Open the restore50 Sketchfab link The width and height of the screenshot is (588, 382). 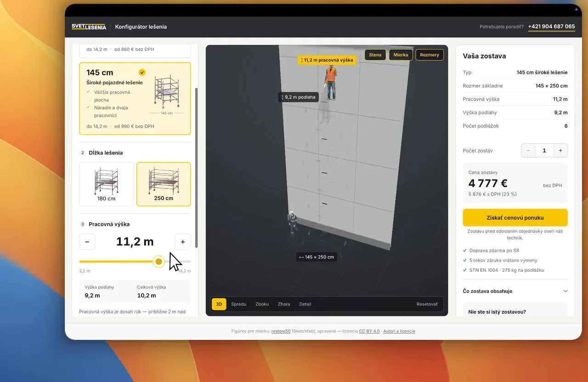click(281, 331)
